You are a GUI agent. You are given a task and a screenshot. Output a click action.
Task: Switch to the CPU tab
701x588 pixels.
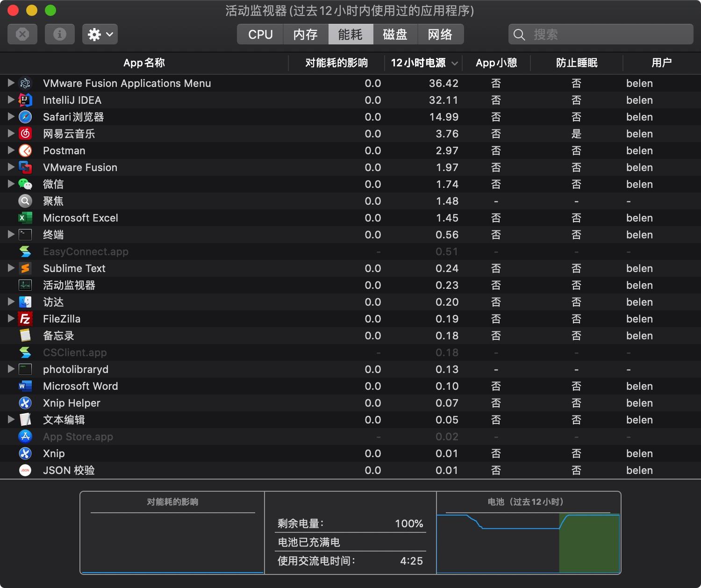[x=260, y=34]
